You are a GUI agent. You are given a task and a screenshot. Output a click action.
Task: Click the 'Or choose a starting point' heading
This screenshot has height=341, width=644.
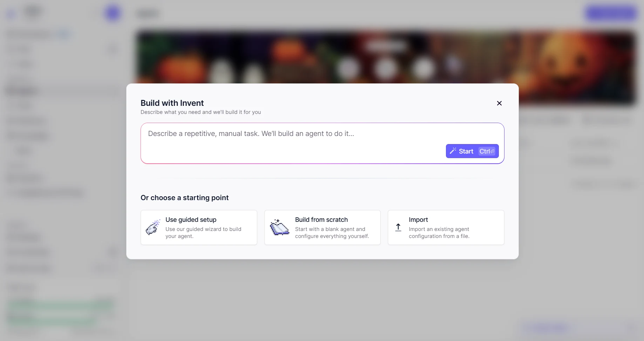click(x=184, y=198)
